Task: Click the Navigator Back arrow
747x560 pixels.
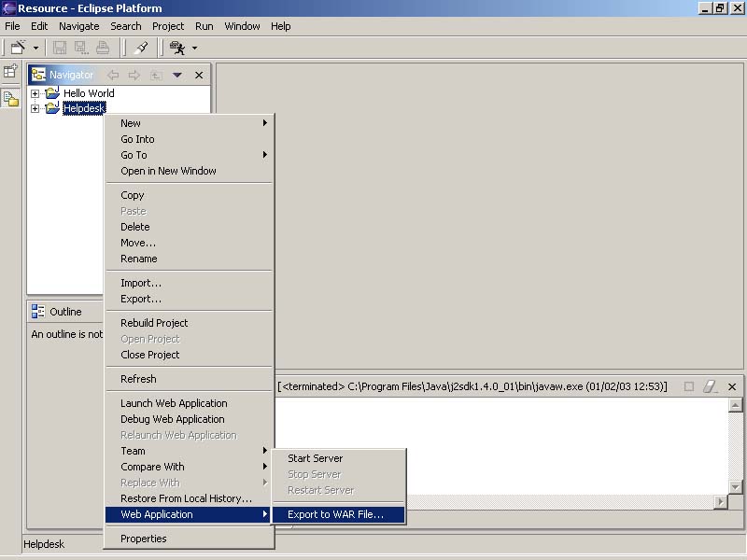Action: [x=113, y=75]
